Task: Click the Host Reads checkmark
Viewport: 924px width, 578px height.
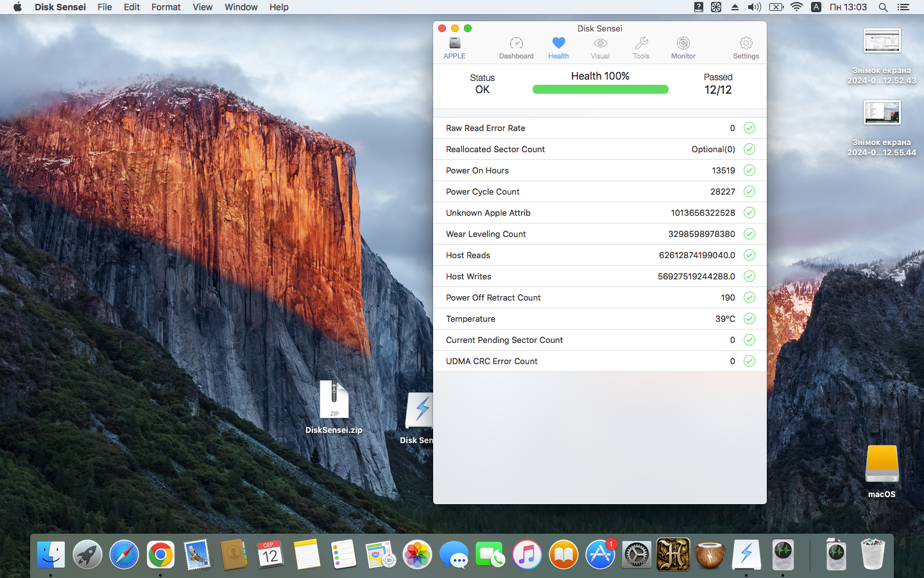Action: point(749,255)
